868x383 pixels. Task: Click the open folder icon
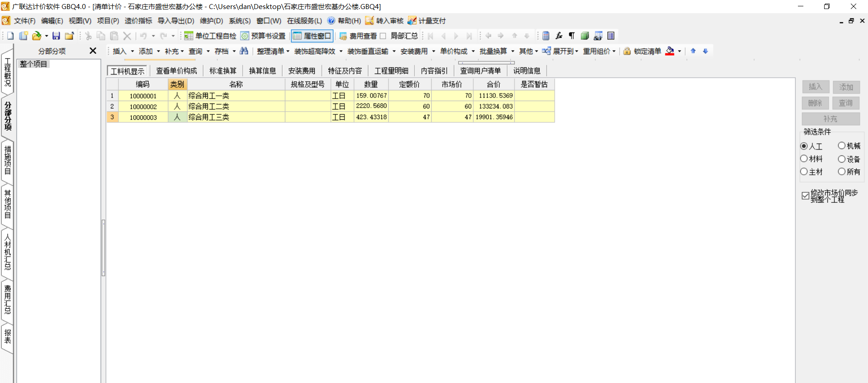click(x=37, y=36)
